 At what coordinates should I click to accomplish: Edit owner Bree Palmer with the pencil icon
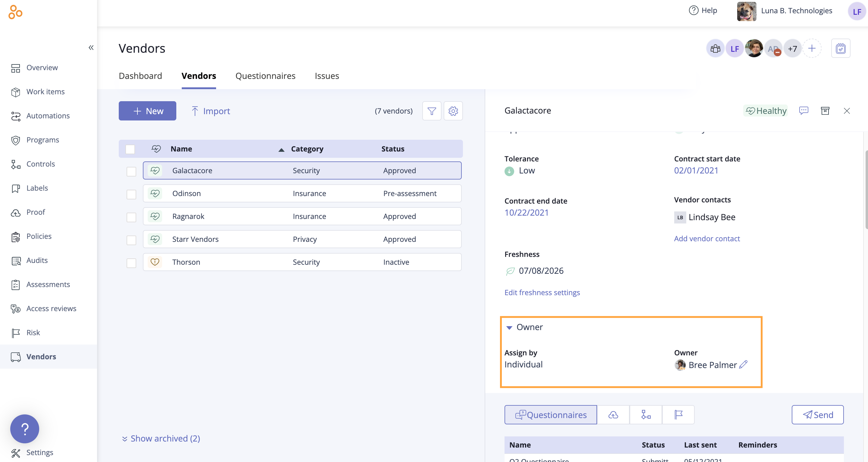(743, 364)
